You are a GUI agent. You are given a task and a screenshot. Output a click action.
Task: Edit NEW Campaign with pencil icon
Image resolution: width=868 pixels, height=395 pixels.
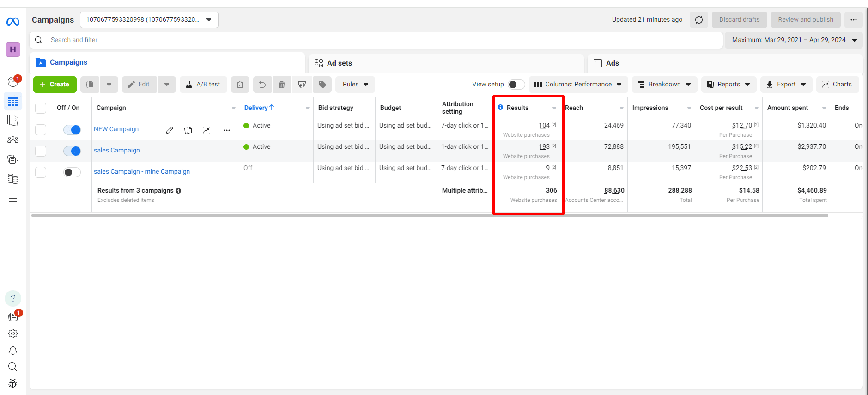point(170,130)
